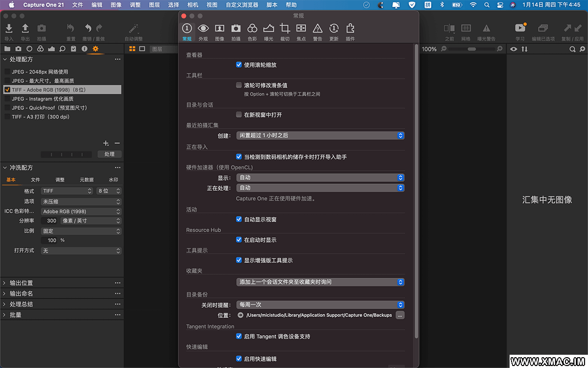
Task: Click the 自动调整 magic wand icon
Action: pos(134,28)
